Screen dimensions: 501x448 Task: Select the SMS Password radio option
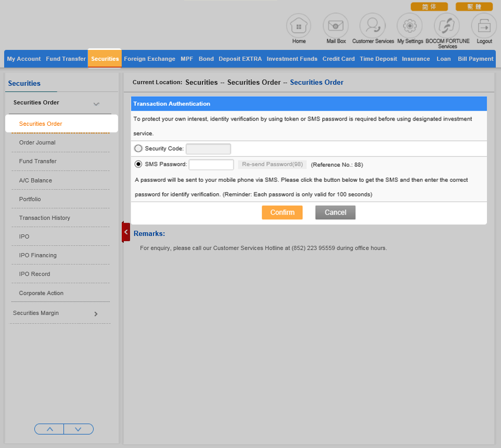coord(138,165)
